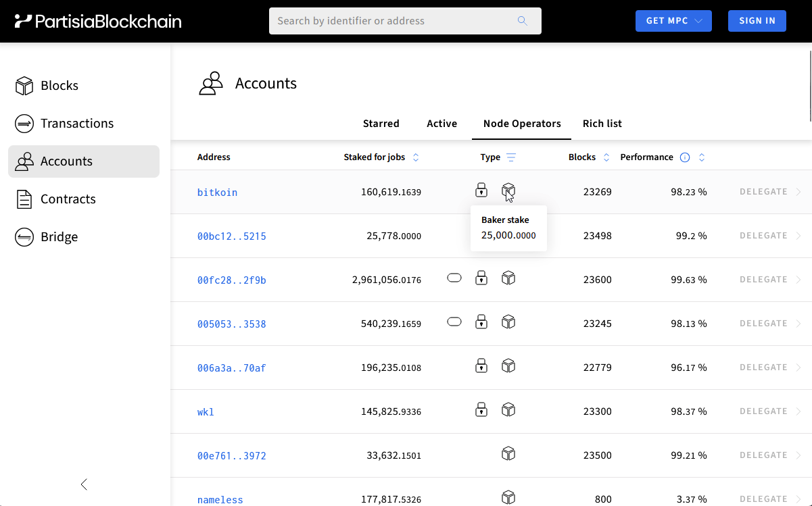Image resolution: width=812 pixels, height=506 pixels.
Task: Click the cube icon in 00e761..3972 row
Action: point(508,453)
